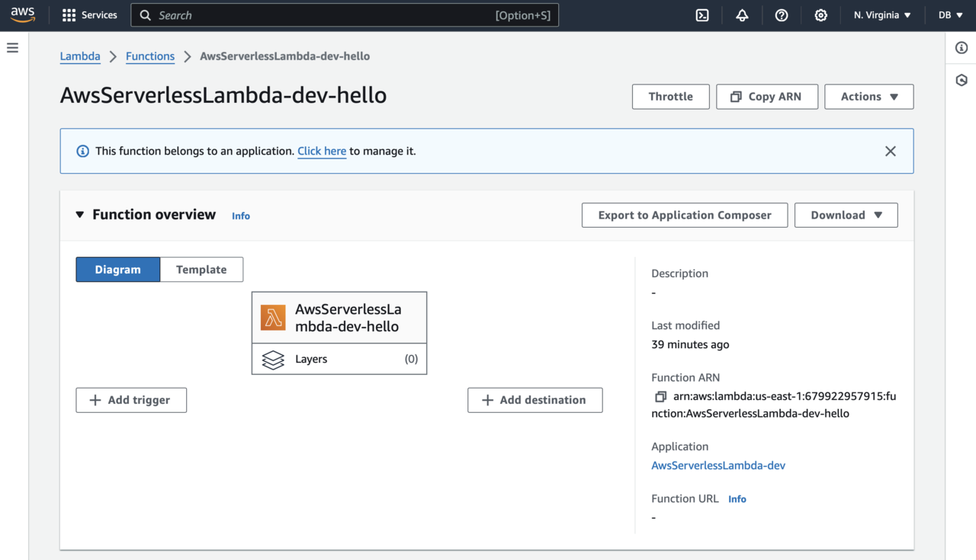Click the AWS logo home icon
976x560 pixels.
(x=23, y=15)
